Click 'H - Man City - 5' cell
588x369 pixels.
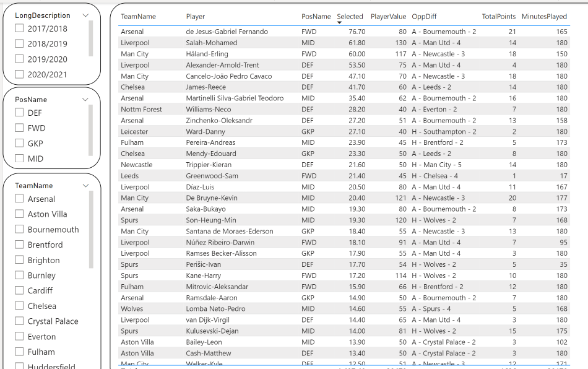click(x=436, y=165)
